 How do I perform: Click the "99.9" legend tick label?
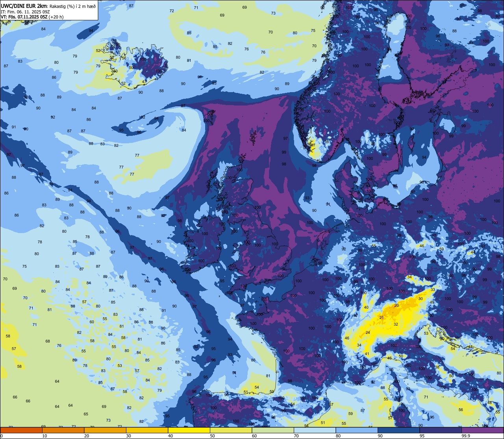[466, 436]
